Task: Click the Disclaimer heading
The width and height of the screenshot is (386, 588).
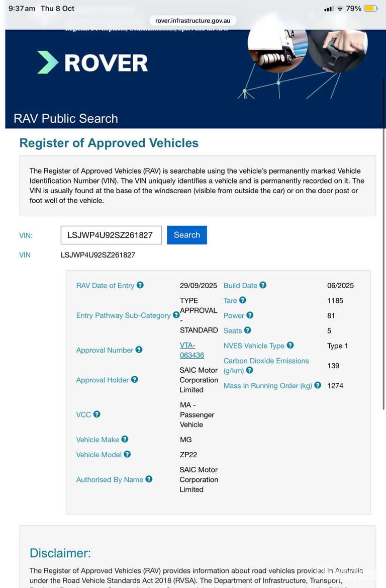Action: coord(60,553)
